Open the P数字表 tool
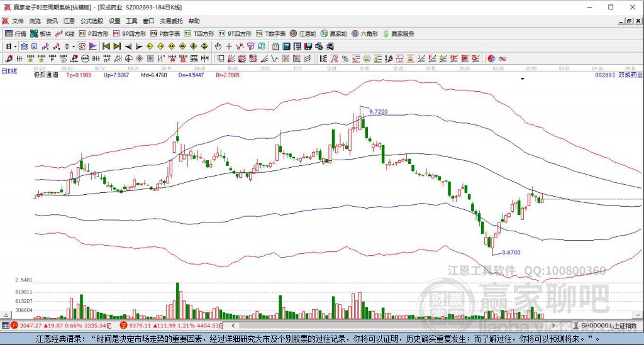The image size is (644, 345). click(165, 34)
